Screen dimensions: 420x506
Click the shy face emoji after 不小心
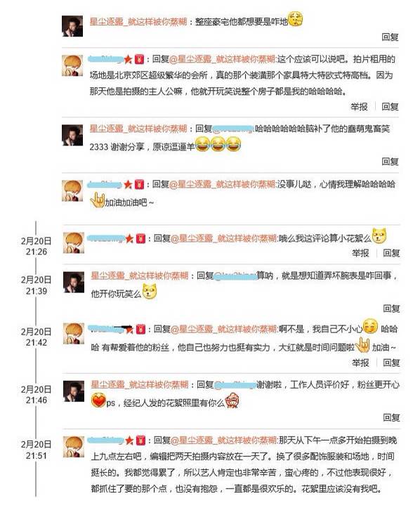pos(370,327)
